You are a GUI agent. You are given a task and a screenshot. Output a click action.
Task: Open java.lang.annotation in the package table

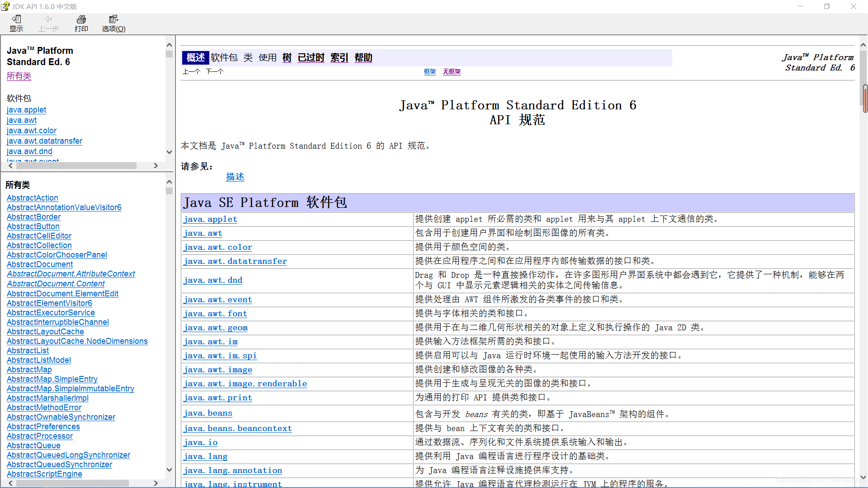[233, 470]
